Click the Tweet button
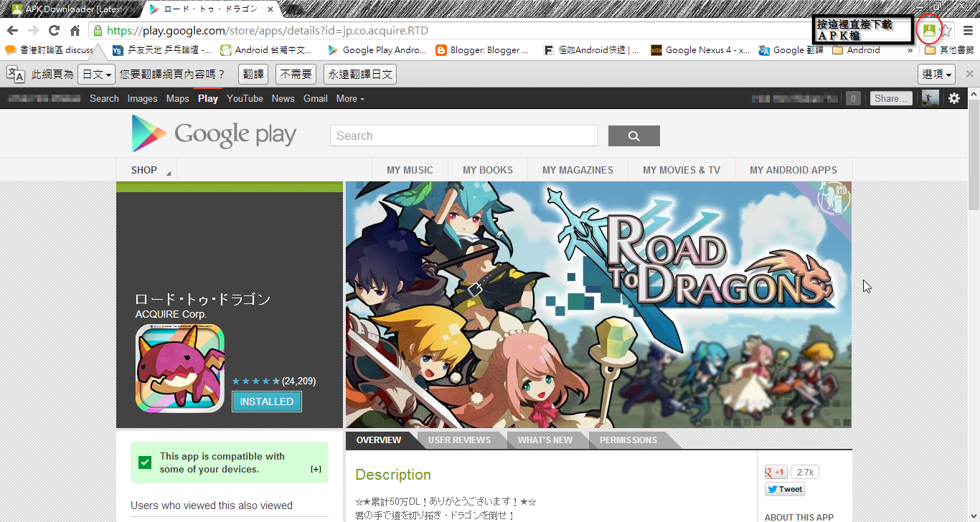Viewport: 980px width, 522px height. [x=785, y=489]
